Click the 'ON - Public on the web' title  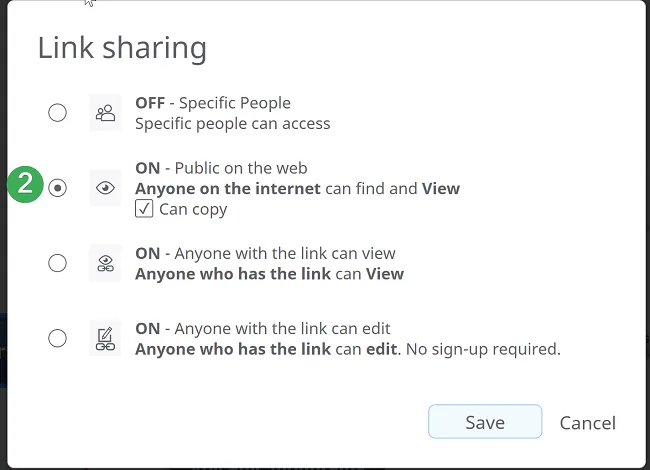[x=221, y=168]
